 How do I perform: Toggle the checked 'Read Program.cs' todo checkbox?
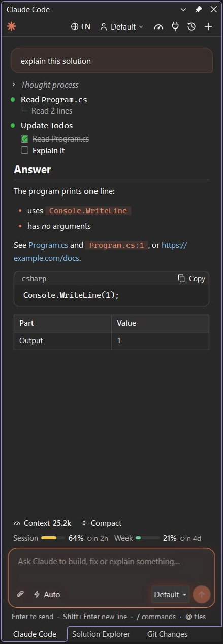24,138
